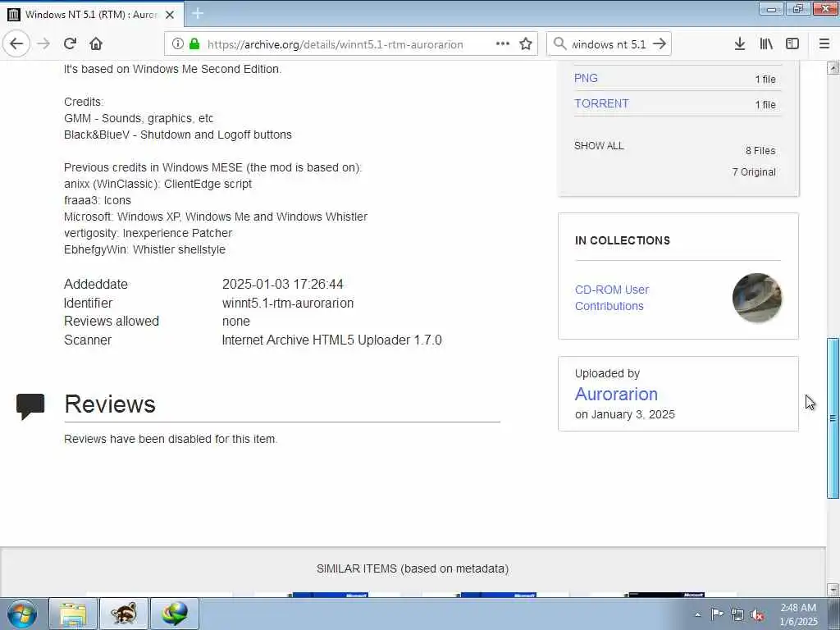Open CD-ROM User Contributions collection
The height and width of the screenshot is (630, 840).
pos(612,298)
